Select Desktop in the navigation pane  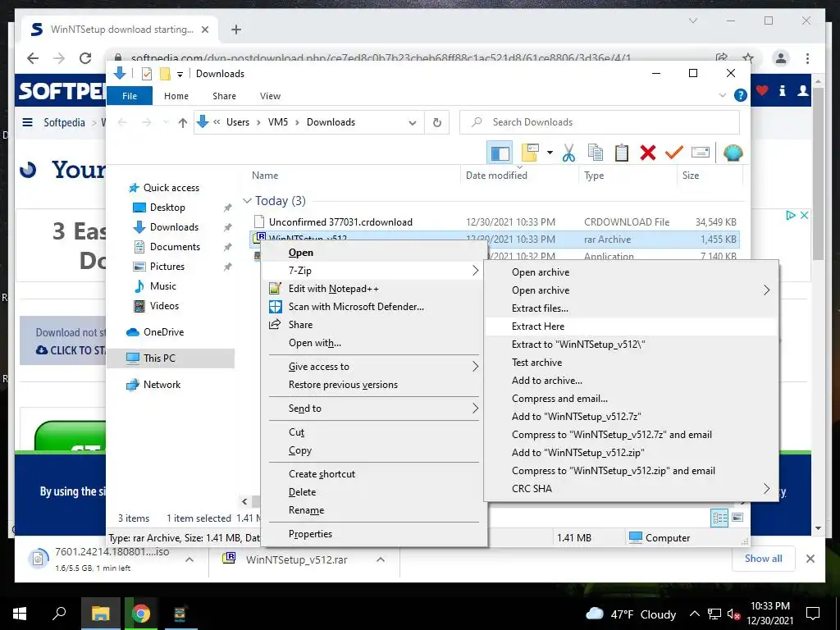point(167,208)
